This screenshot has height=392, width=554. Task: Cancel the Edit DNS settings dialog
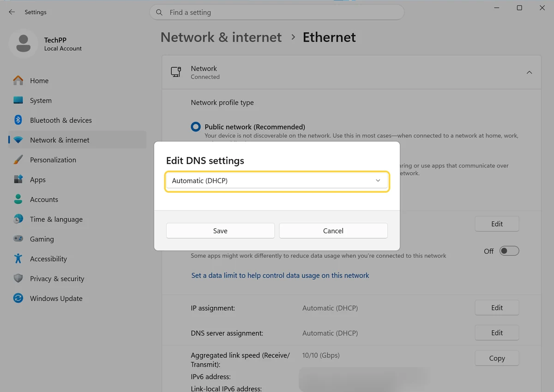click(333, 231)
